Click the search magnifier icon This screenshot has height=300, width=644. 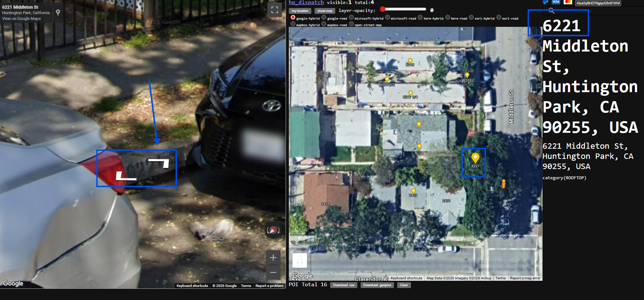click(551, 11)
